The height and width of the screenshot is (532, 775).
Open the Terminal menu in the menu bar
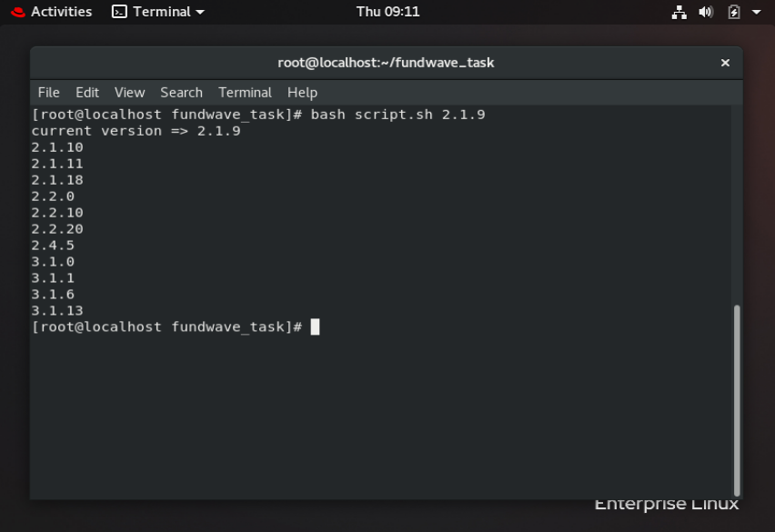point(244,92)
